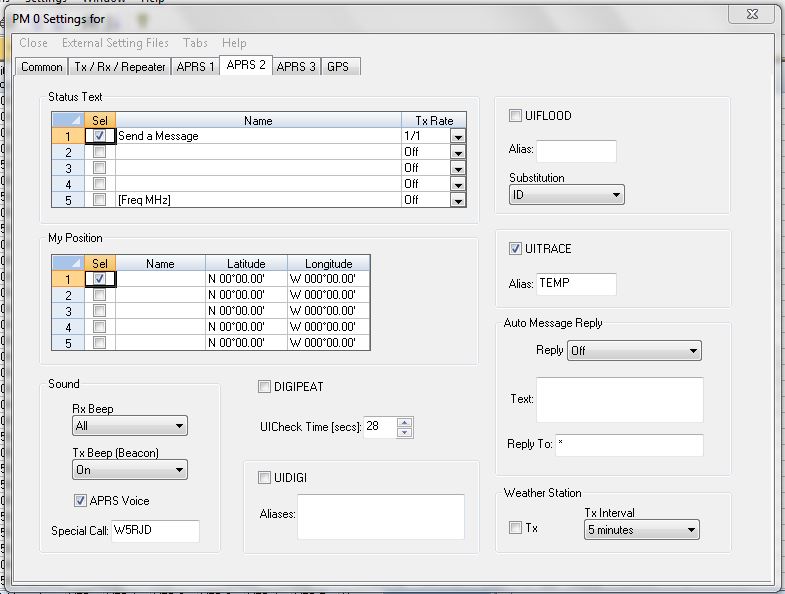Switch to the APRS 1 tab

195,66
